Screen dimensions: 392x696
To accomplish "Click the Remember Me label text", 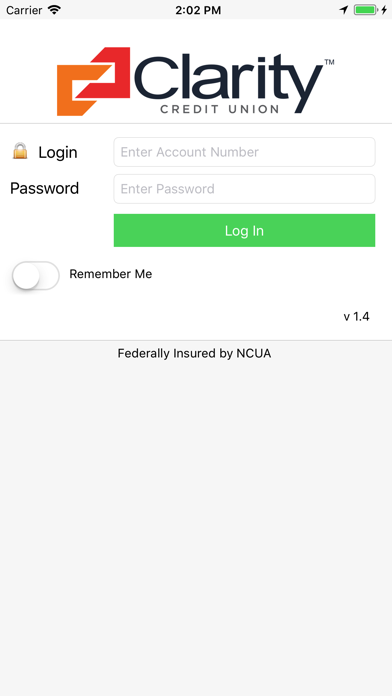I will 111,274.
